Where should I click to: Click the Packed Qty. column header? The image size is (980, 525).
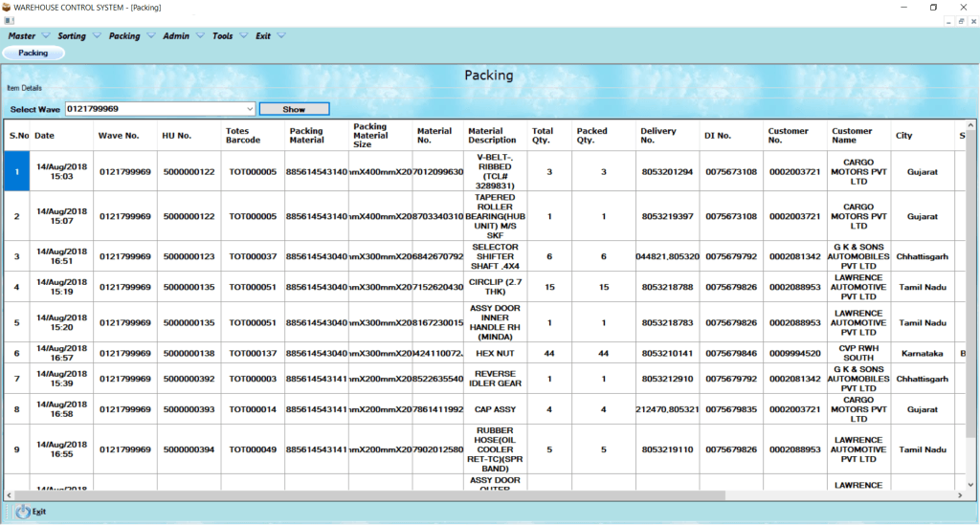(604, 136)
